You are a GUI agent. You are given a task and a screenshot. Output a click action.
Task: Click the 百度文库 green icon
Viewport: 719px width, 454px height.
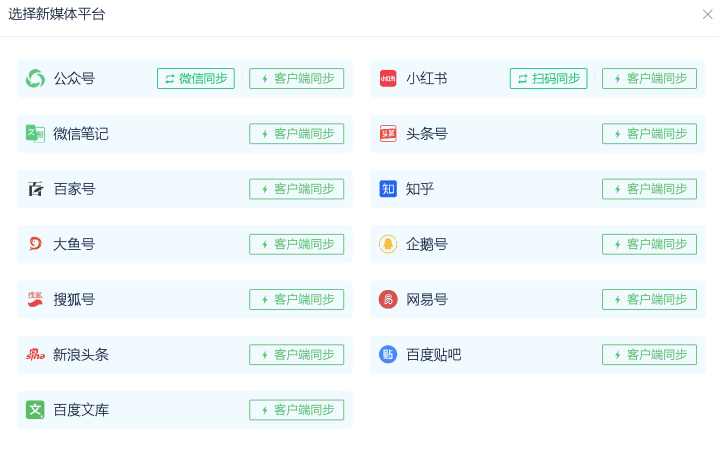pyautogui.click(x=35, y=410)
